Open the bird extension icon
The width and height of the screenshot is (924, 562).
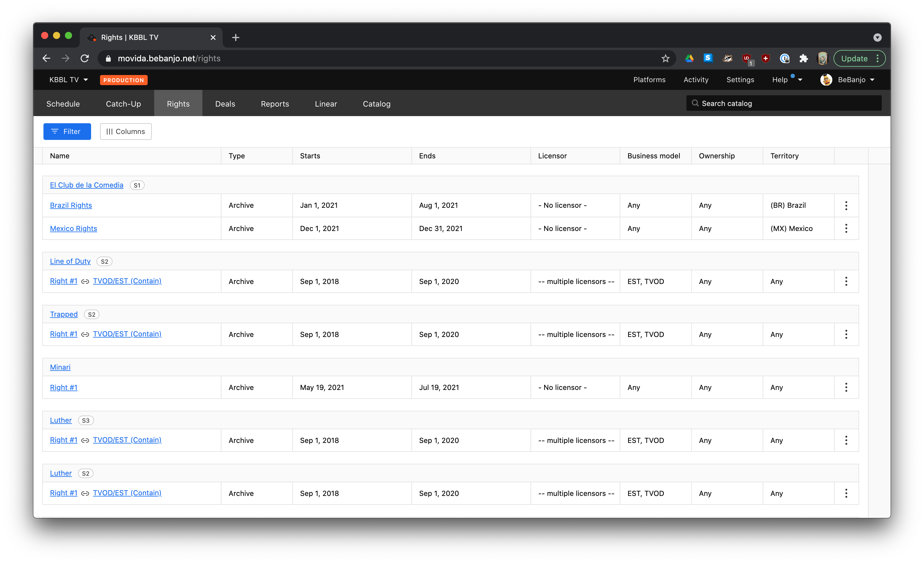[x=728, y=58]
